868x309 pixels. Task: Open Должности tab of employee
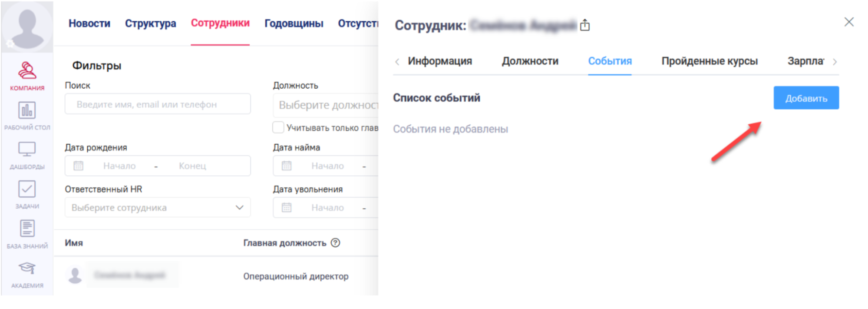530,61
